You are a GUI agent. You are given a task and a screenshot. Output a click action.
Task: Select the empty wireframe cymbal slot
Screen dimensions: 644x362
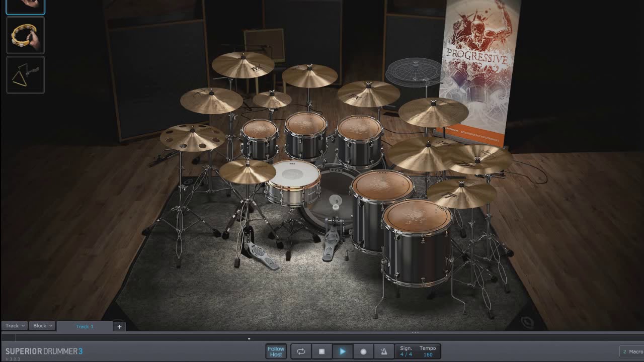pyautogui.click(x=415, y=72)
